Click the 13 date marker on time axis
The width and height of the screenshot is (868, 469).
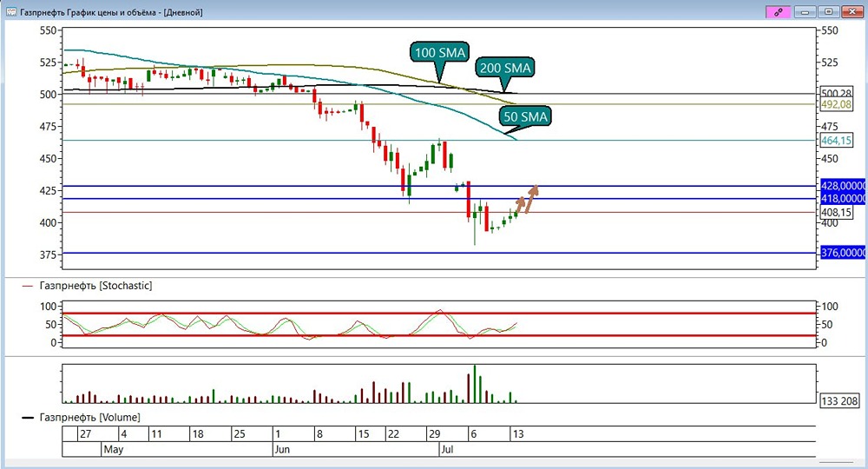click(x=517, y=434)
